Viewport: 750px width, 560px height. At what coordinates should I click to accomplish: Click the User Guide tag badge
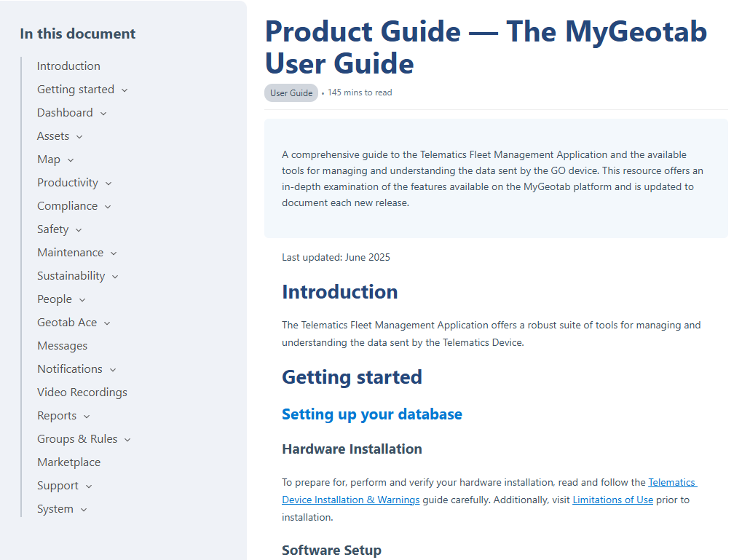click(x=291, y=92)
